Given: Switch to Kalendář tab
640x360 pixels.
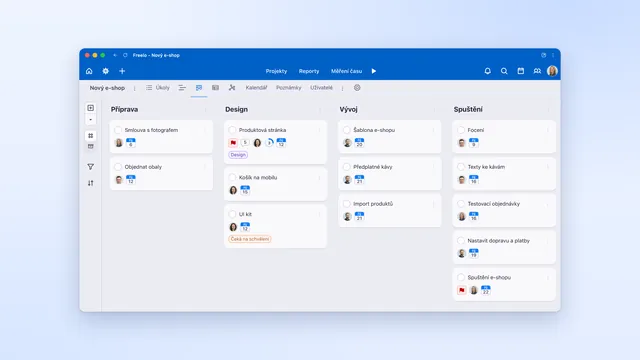Looking at the screenshot, I should coord(256,88).
